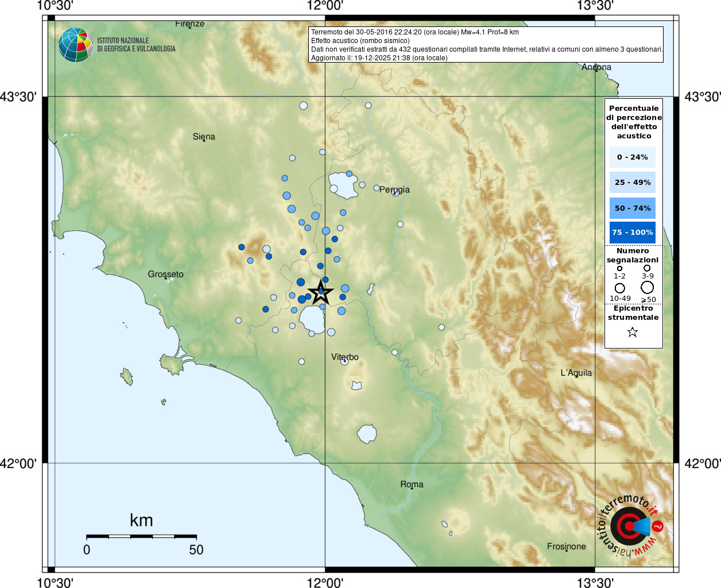Screen dimensions: 721x588
Task: Select the ≥50 reports circle in legend
Action: (648, 287)
